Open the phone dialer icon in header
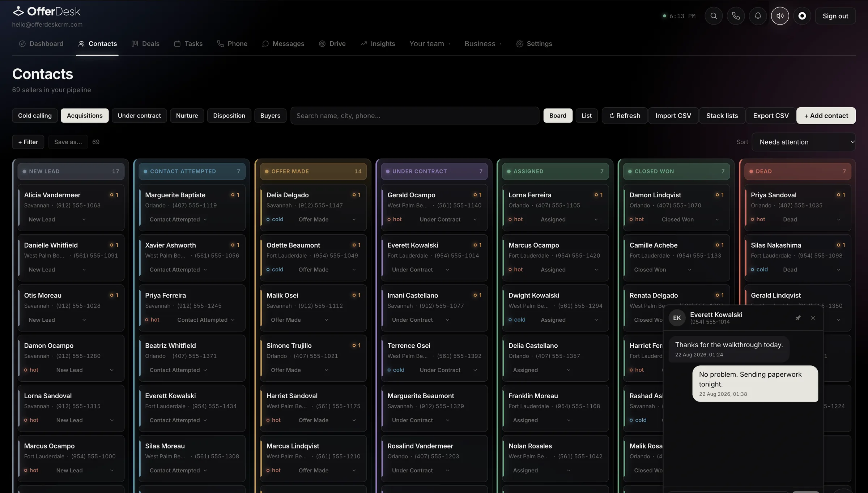 pyautogui.click(x=736, y=16)
